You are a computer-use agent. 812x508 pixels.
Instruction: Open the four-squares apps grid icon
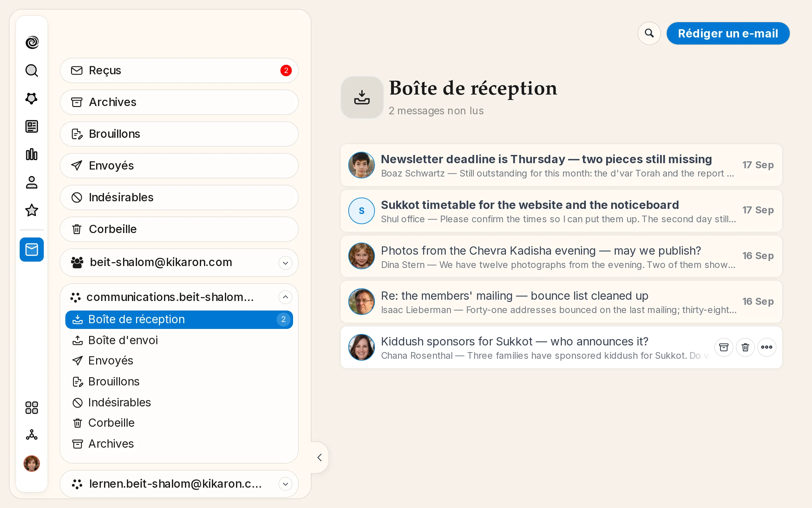tap(32, 408)
